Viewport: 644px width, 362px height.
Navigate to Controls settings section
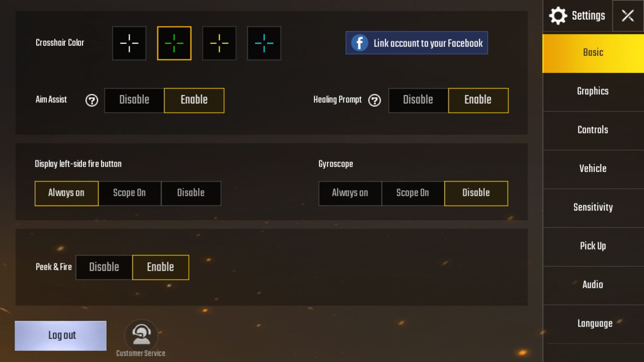593,130
